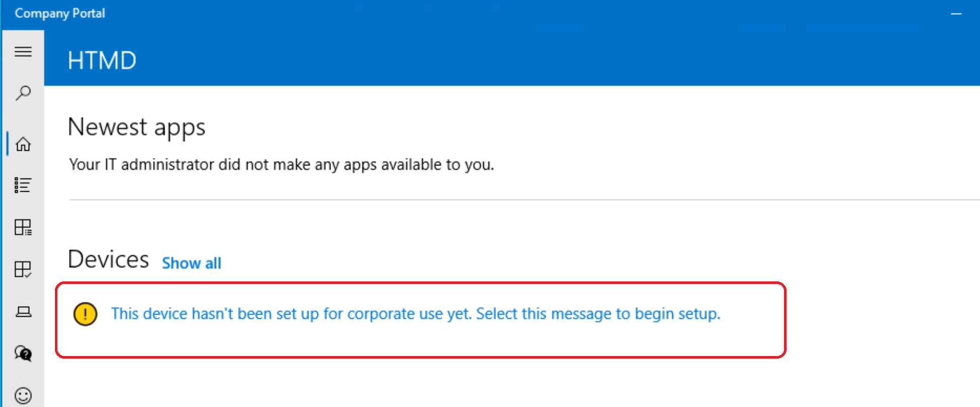
Task: Click the Company Portal window title
Action: tap(60, 13)
